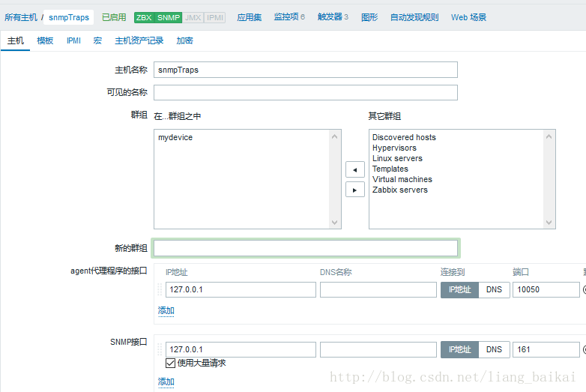Image resolution: width=586 pixels, height=392 pixels.
Task: Click the 新的群组 input field
Action: pos(306,248)
